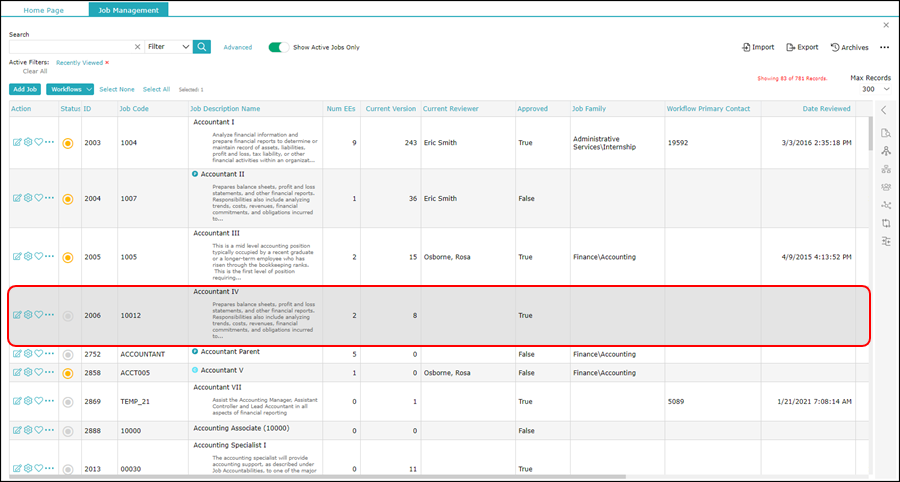Click inside the Search text field
Image resolution: width=900 pixels, height=482 pixels.
70,46
